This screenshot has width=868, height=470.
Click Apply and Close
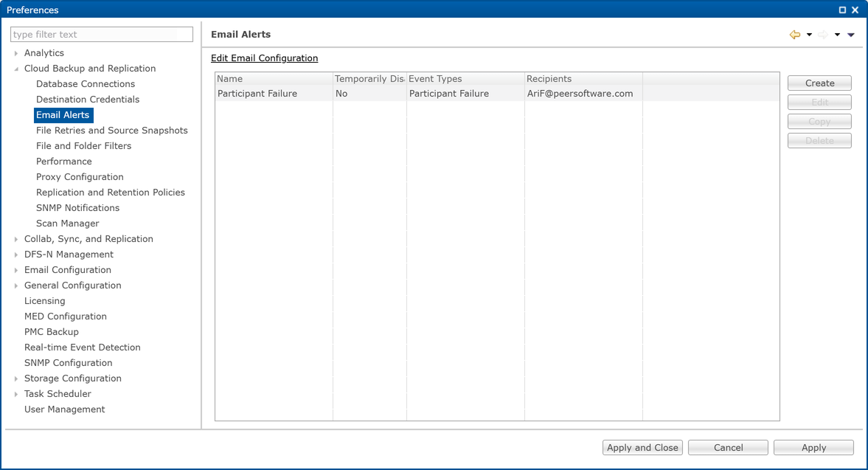pos(642,447)
